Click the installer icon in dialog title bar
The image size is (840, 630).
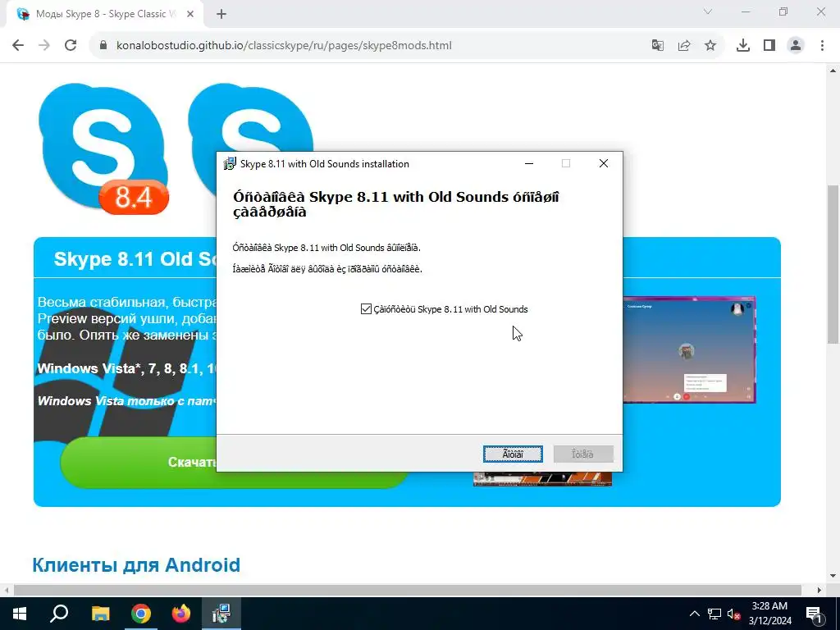[230, 164]
